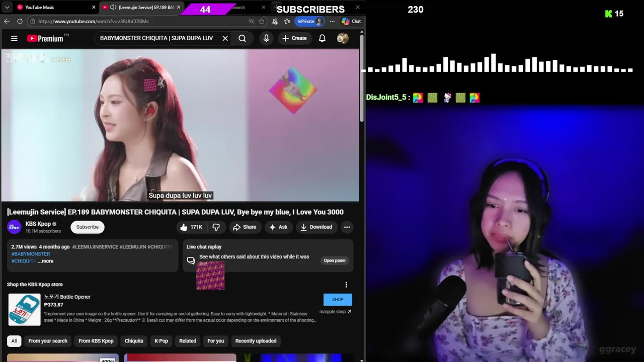This screenshot has height=362, width=644.
Task: Open the YouTube guide hamburger menu
Action: coord(14,38)
